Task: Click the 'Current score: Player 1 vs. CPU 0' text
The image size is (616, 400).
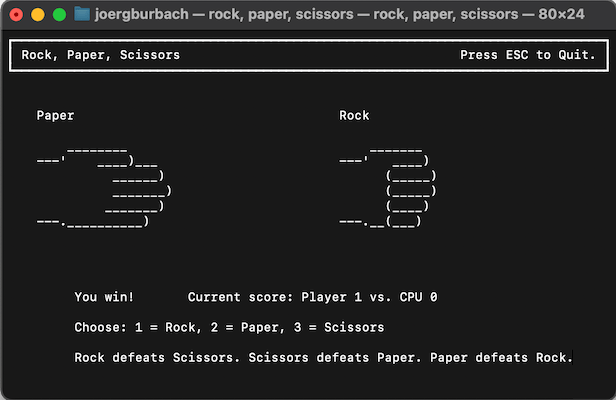Action: click(312, 297)
